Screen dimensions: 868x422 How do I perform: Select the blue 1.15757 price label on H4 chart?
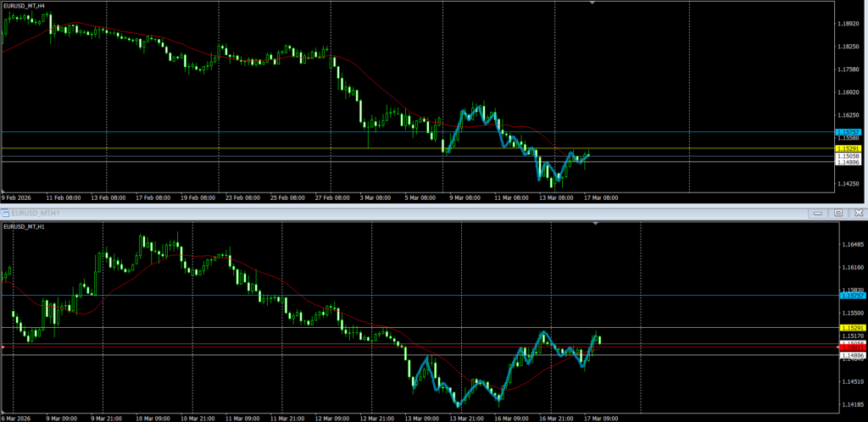[848, 132]
